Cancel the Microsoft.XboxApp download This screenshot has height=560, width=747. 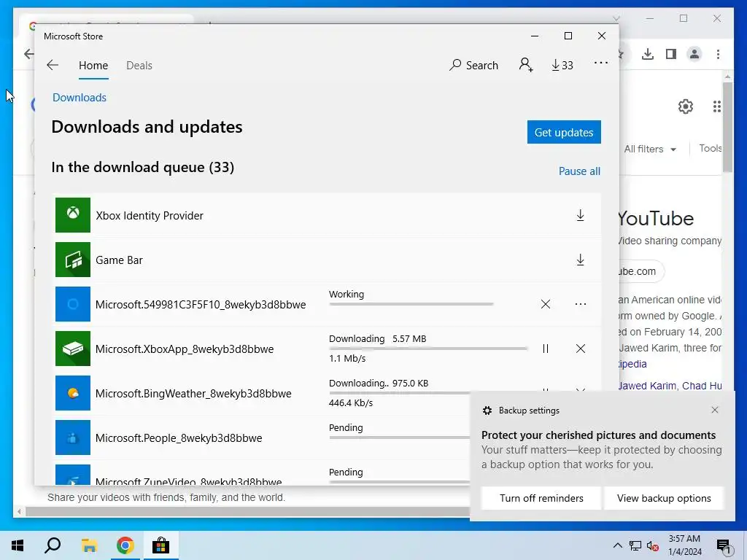580,349
